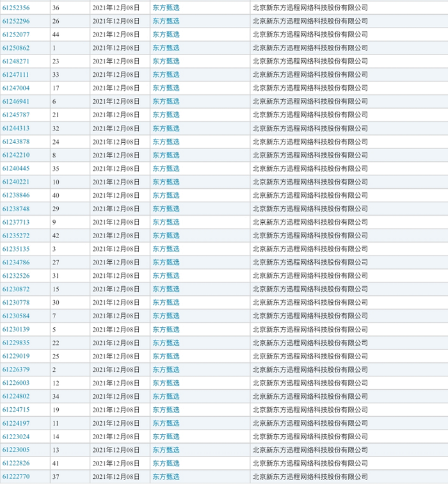Open 东方甄选 link in row 61229019
Screen dimensions: 448x484
(166, 357)
